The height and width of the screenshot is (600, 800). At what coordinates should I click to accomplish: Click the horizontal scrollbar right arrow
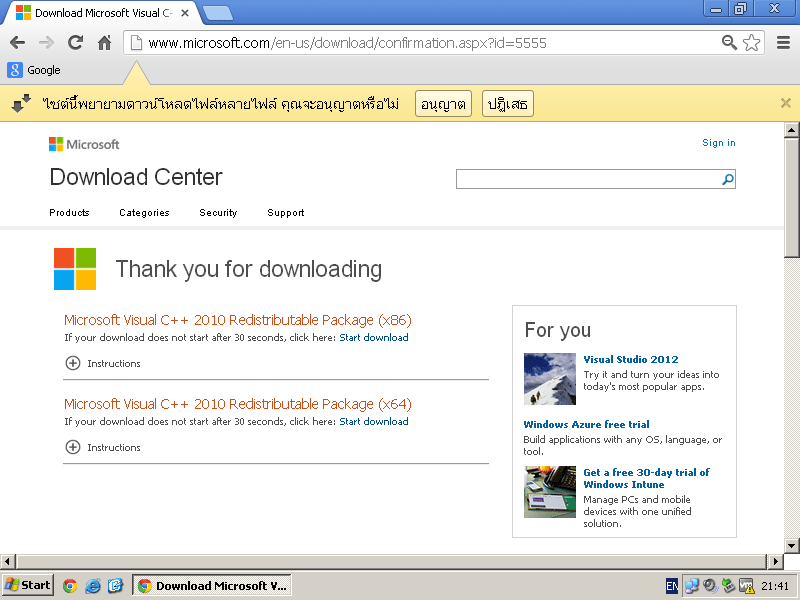[776, 561]
